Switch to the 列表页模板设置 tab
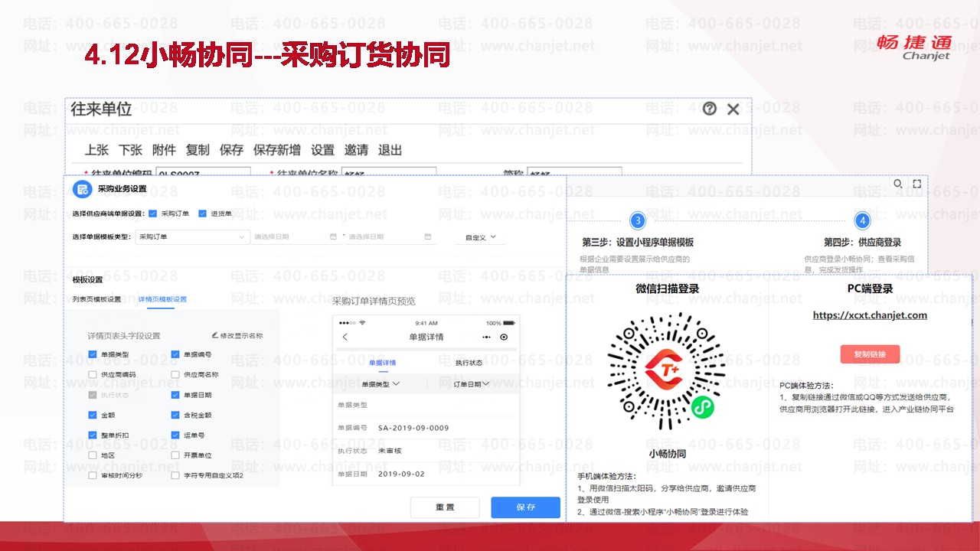Viewport: 980px width, 551px height. coord(96,299)
